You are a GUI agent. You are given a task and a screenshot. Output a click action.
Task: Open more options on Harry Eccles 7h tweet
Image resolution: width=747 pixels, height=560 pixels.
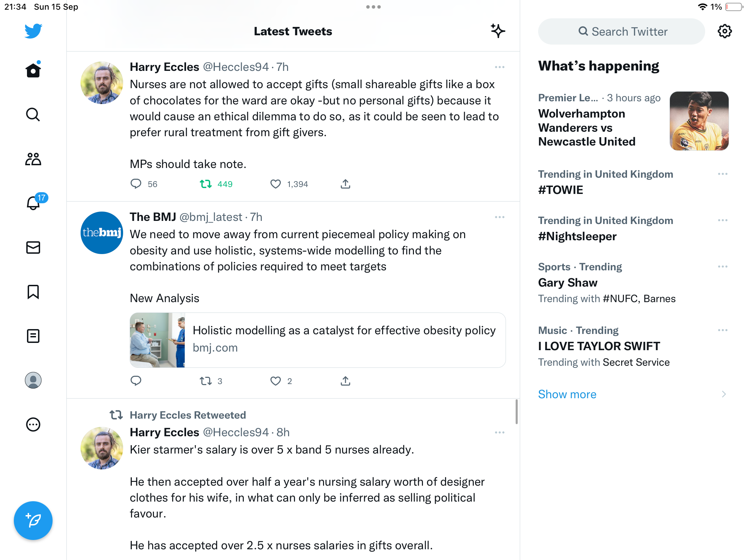coord(500,67)
